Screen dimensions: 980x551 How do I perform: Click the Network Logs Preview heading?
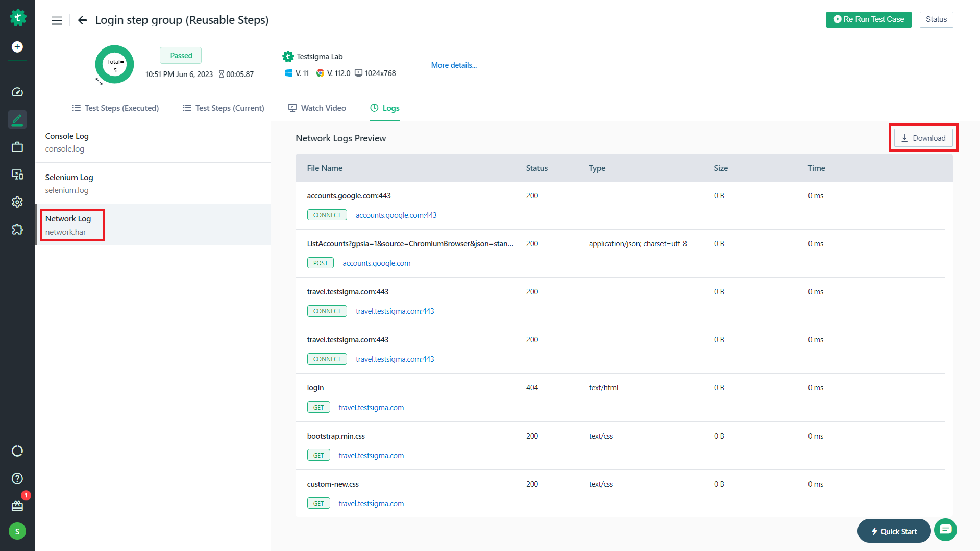tap(341, 138)
